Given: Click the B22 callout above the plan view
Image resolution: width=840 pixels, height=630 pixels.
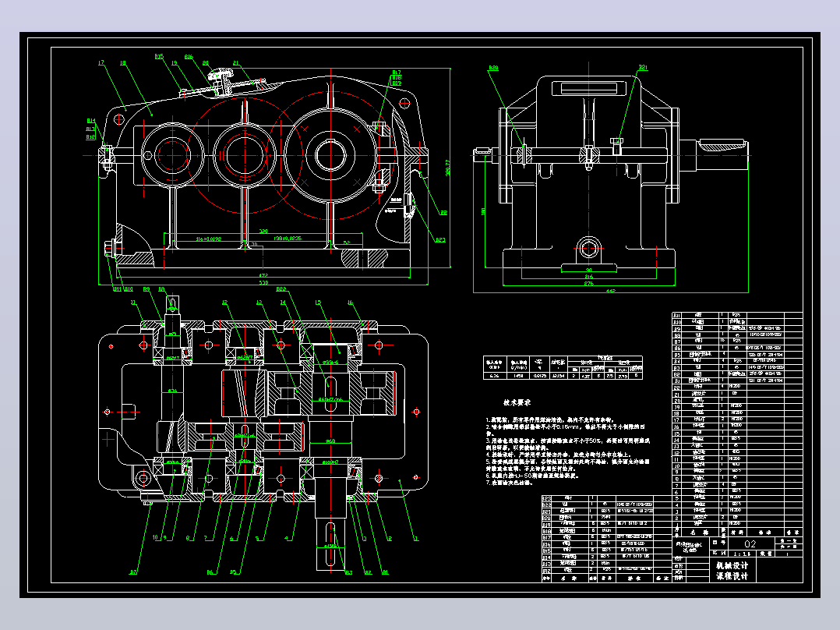Looking at the screenshot, I should click(281, 289).
